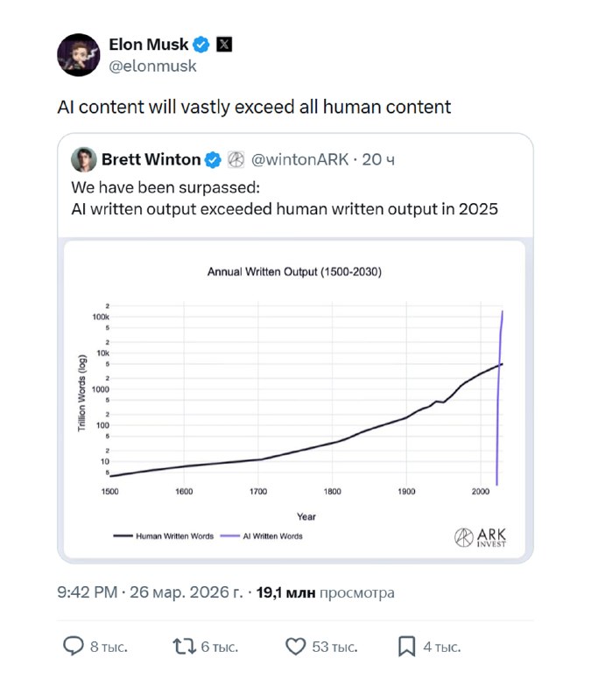Screen dimensions: 591x700
Task: Click the repost arrows icon
Action: (x=184, y=647)
